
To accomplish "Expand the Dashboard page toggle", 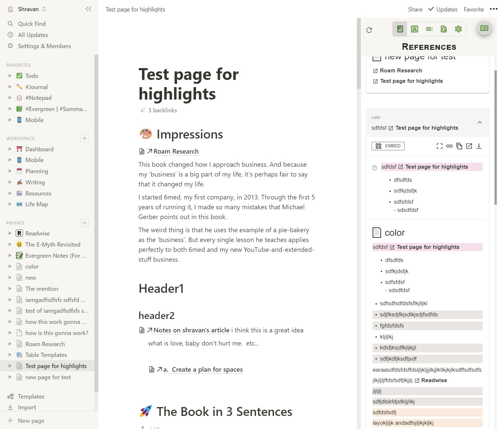I will pyautogui.click(x=10, y=149).
